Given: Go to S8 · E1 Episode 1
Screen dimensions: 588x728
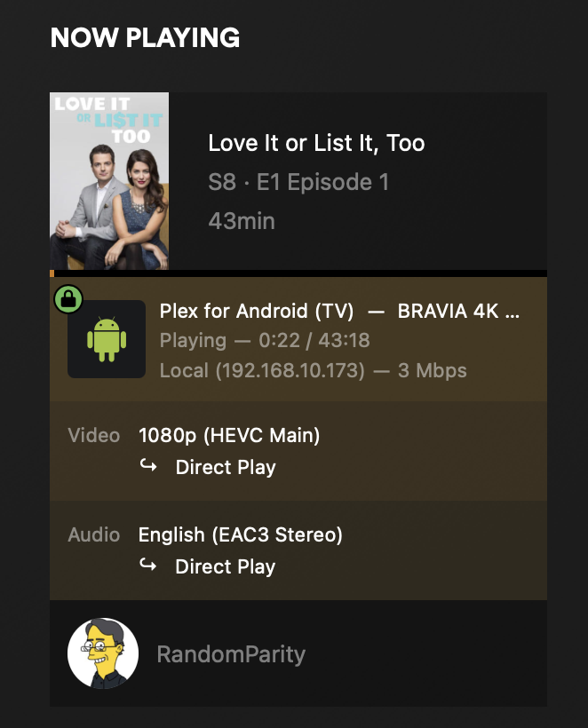Looking at the screenshot, I should point(298,182).
